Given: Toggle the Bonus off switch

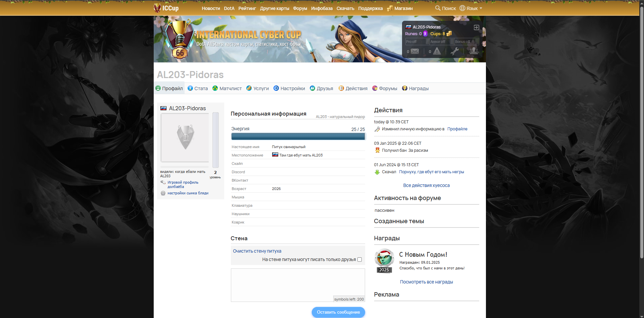Looking at the screenshot, I should click(x=466, y=42).
